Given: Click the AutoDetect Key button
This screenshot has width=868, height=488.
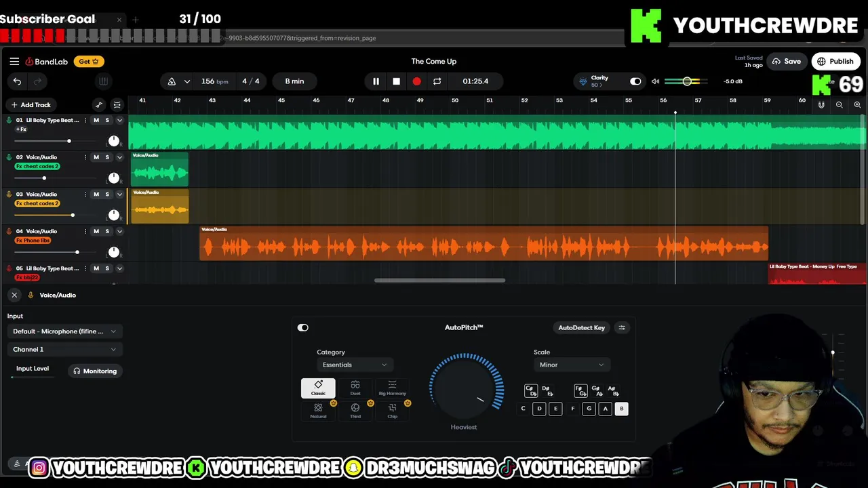Looking at the screenshot, I should click(x=581, y=328).
